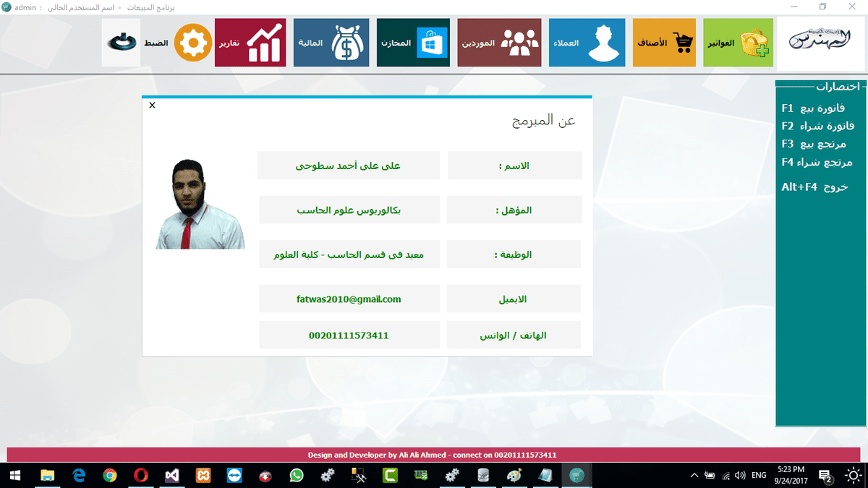Open the الموردين (Suppliers) icon

coord(498,43)
